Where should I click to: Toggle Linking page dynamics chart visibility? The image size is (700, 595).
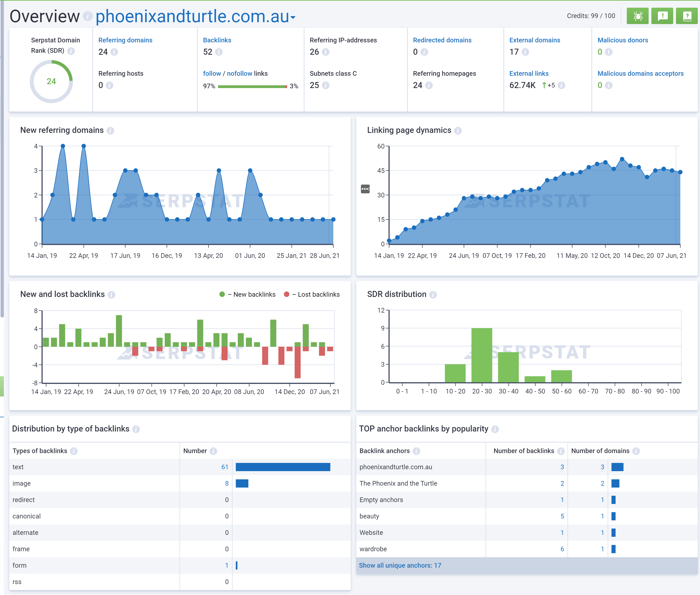click(364, 189)
